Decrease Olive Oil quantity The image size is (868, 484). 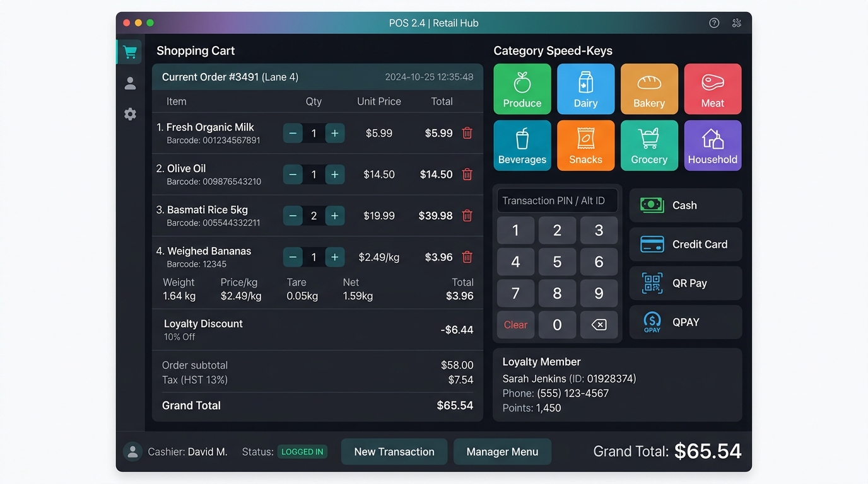click(293, 175)
